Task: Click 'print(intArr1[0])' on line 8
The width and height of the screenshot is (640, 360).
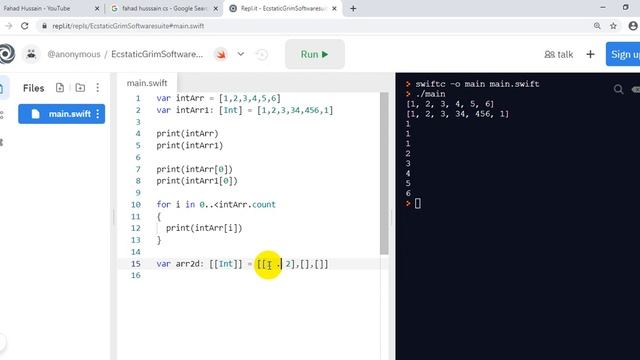Action: click(x=197, y=181)
